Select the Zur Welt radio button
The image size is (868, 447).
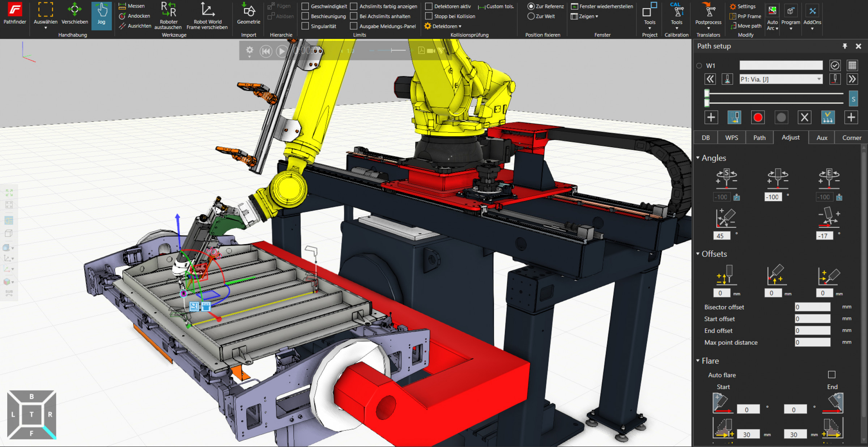(531, 16)
